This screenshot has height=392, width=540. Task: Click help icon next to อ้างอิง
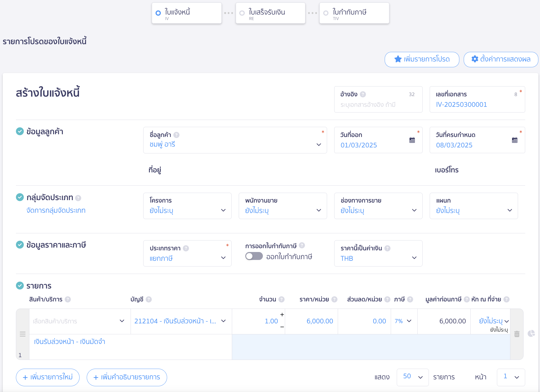363,94
